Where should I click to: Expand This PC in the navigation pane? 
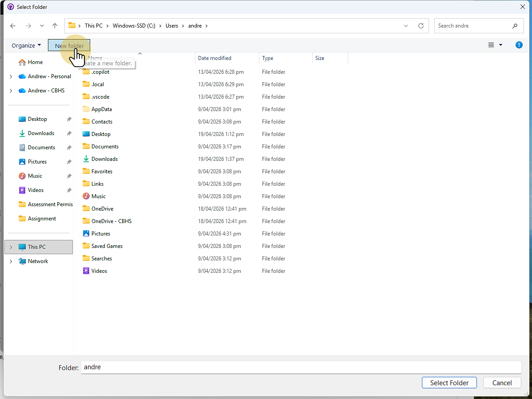coord(10,247)
